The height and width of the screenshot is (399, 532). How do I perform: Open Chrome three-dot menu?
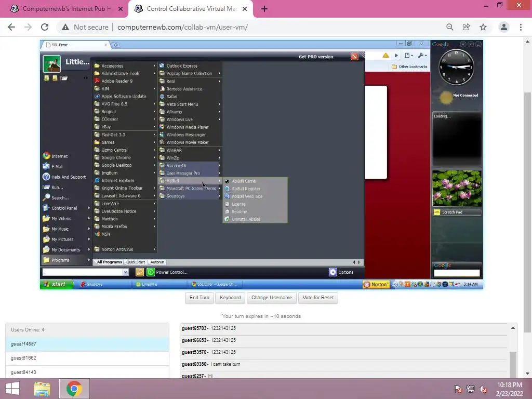pos(521,27)
